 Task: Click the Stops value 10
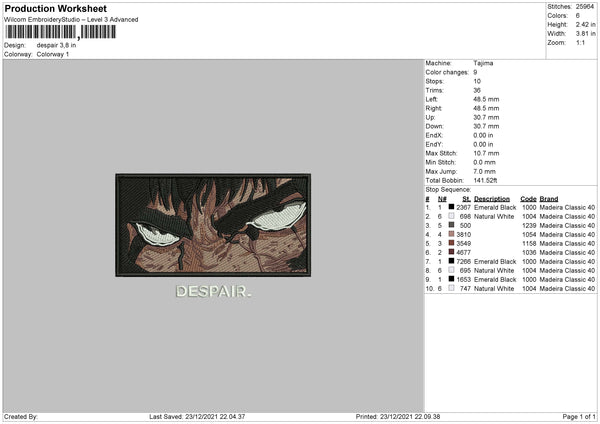coord(477,81)
